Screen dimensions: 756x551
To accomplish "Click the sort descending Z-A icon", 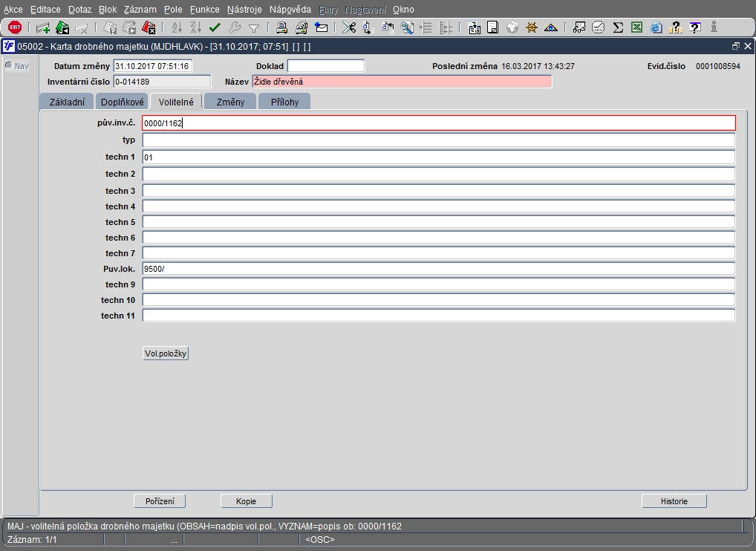I will point(196,28).
